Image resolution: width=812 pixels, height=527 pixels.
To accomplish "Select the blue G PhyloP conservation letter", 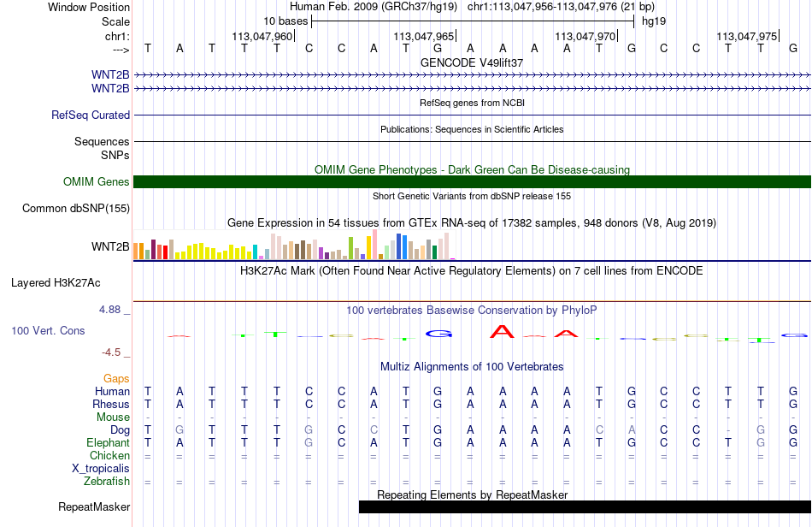I will 438,335.
